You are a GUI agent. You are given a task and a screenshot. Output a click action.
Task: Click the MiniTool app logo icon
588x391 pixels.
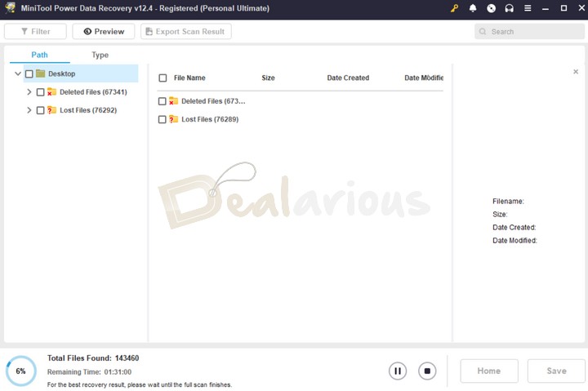point(10,8)
